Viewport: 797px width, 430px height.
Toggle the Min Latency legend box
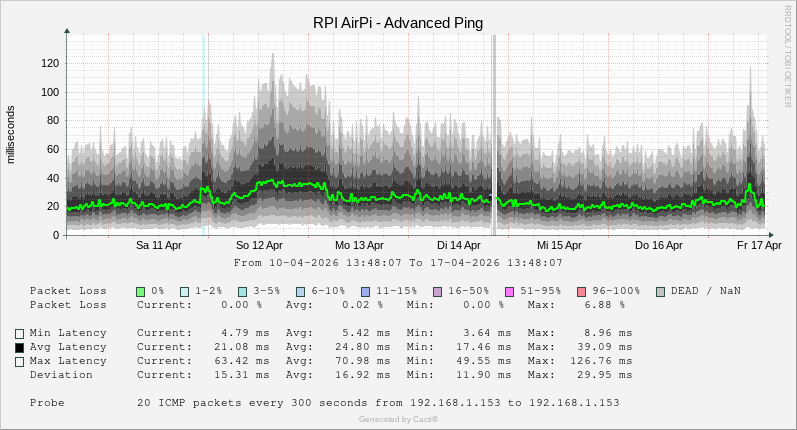19,334
